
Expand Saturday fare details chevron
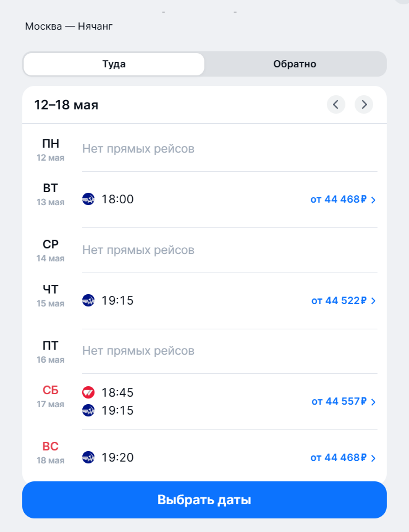click(x=373, y=402)
